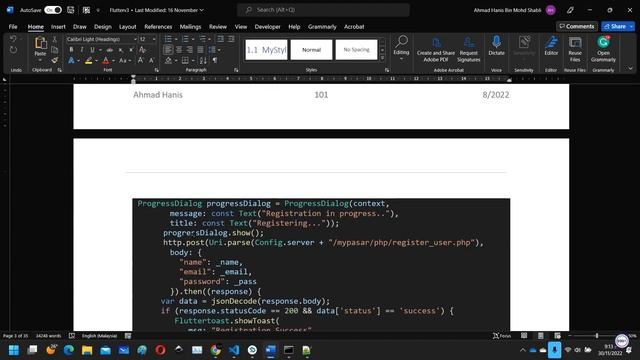Open font color dropdown arrow
The image size is (640, 360).
point(113,60)
